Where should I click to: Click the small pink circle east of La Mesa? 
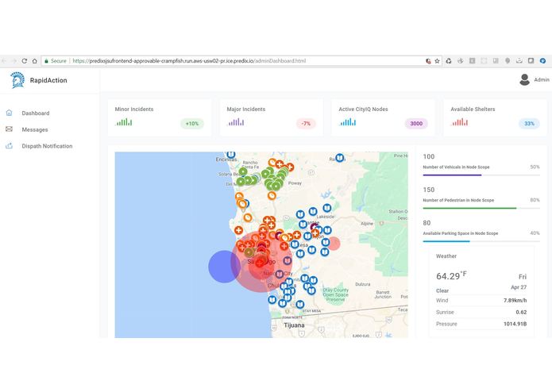334,243
